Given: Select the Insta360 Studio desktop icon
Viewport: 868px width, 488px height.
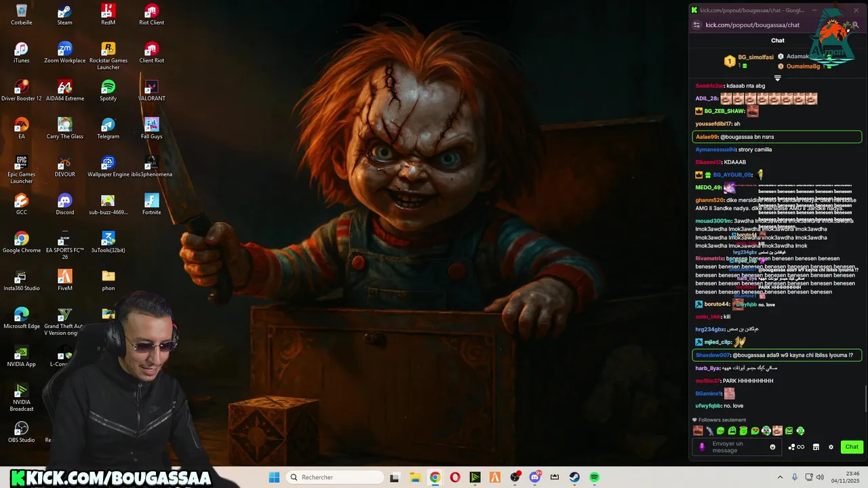Looking at the screenshot, I should [x=21, y=280].
